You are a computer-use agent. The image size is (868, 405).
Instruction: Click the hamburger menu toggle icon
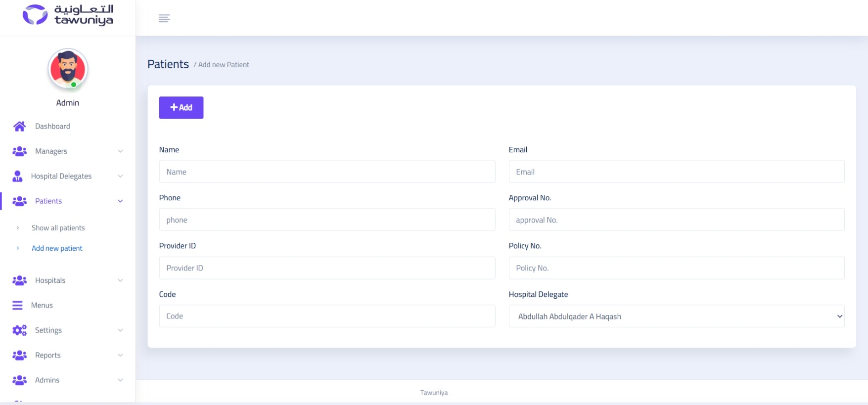(164, 18)
